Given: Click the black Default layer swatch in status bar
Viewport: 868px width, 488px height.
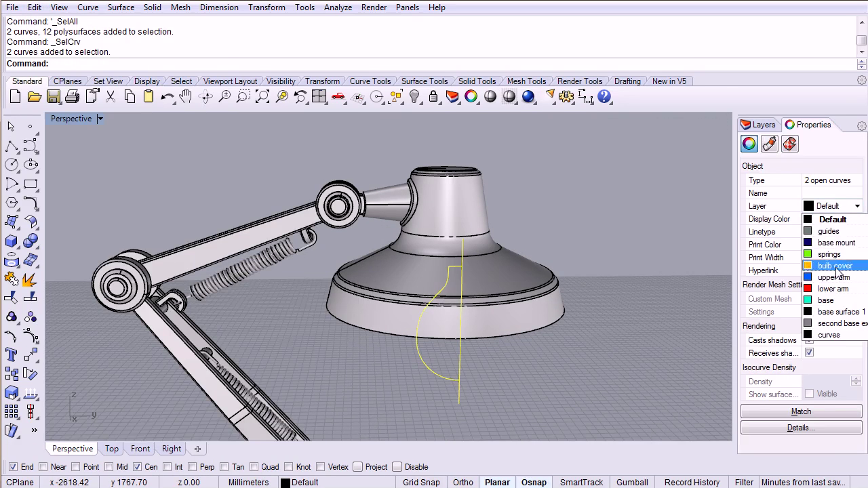Looking at the screenshot, I should point(285,483).
